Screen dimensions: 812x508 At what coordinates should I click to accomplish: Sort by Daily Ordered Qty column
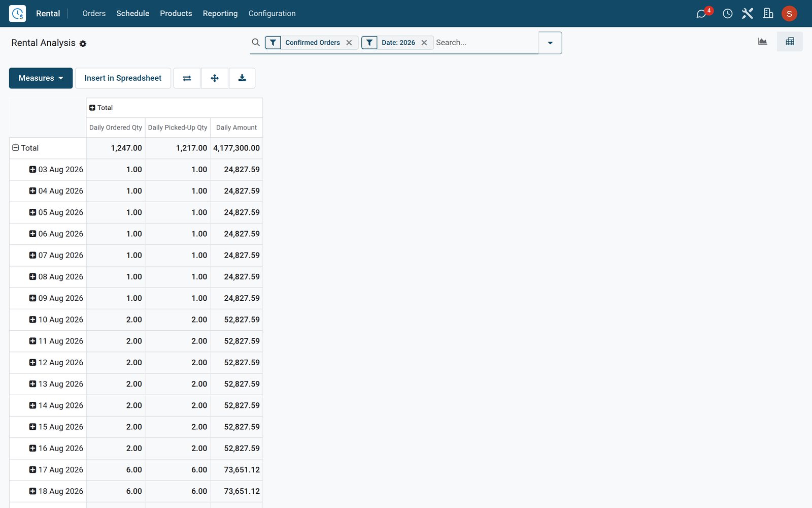116,128
